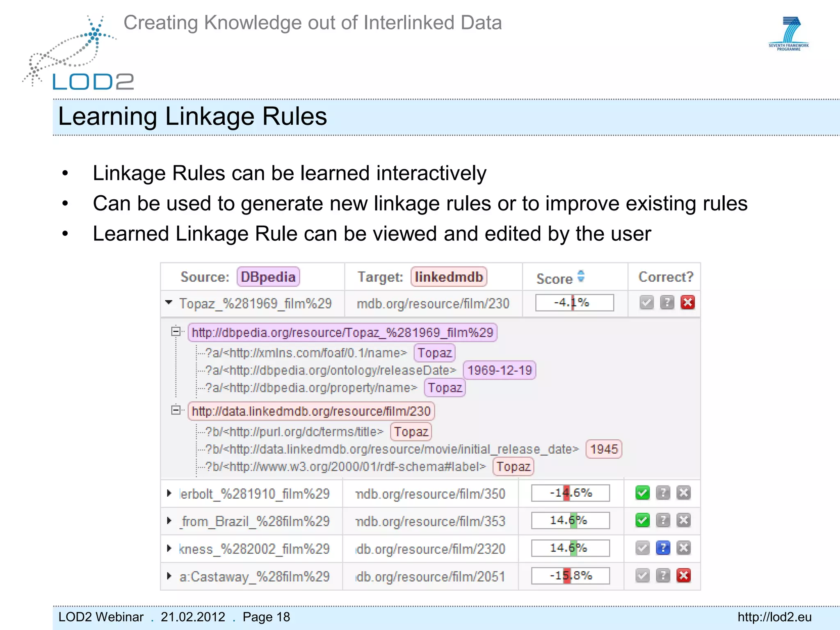
Task: Click the Seventh Framework Programme logo
Action: pyautogui.click(x=789, y=34)
